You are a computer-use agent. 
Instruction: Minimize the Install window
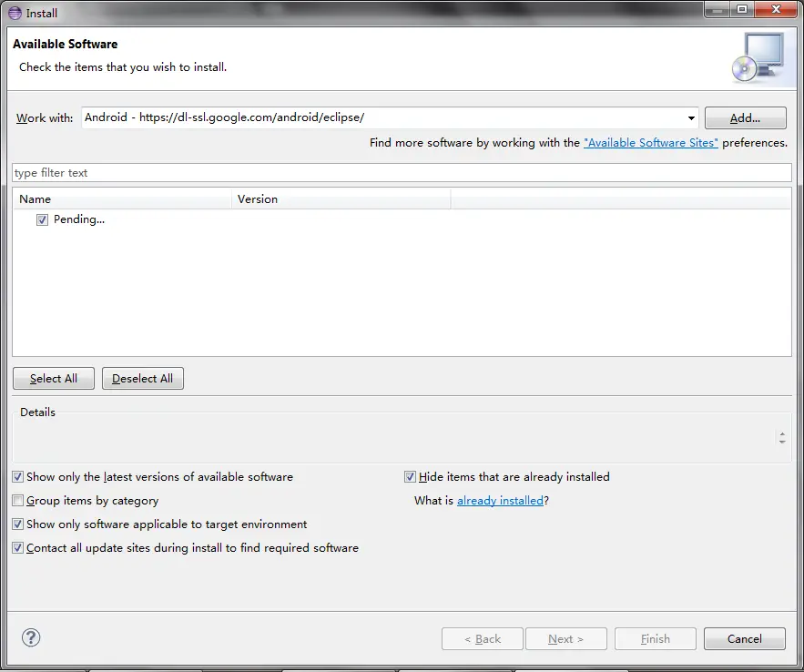(717, 9)
